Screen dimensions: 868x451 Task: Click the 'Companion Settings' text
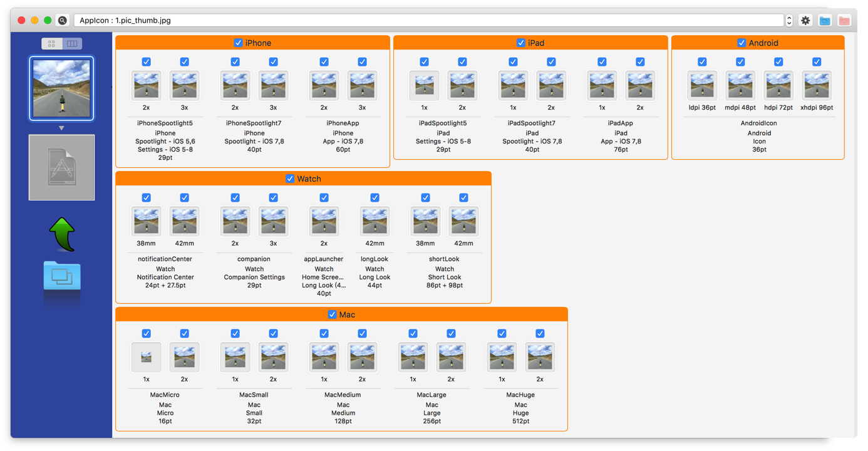tap(254, 277)
